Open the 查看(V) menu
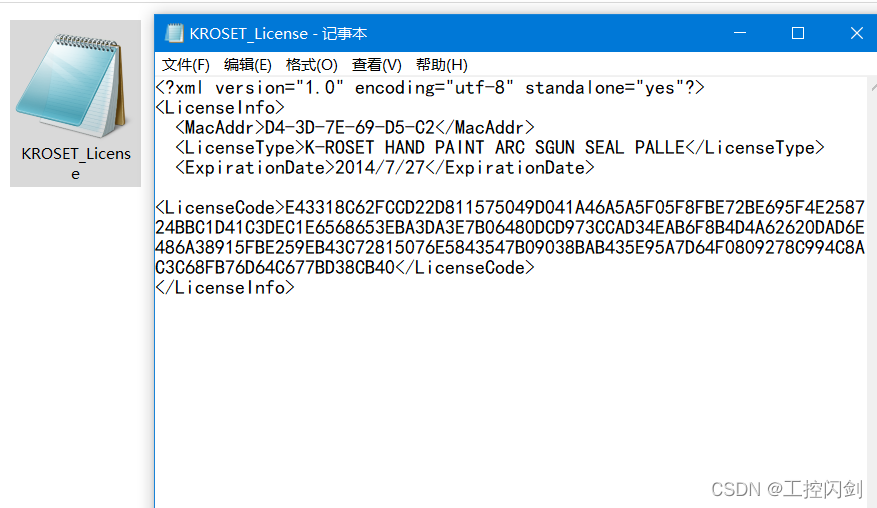Viewport: 877px width, 508px height. tap(376, 65)
